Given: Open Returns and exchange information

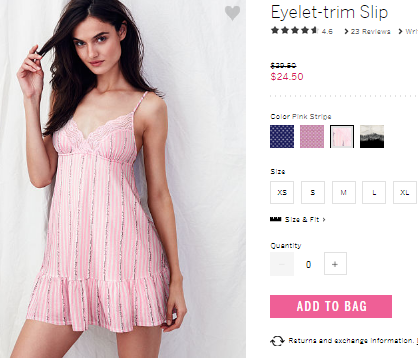Looking at the screenshot, I should coord(351,341).
